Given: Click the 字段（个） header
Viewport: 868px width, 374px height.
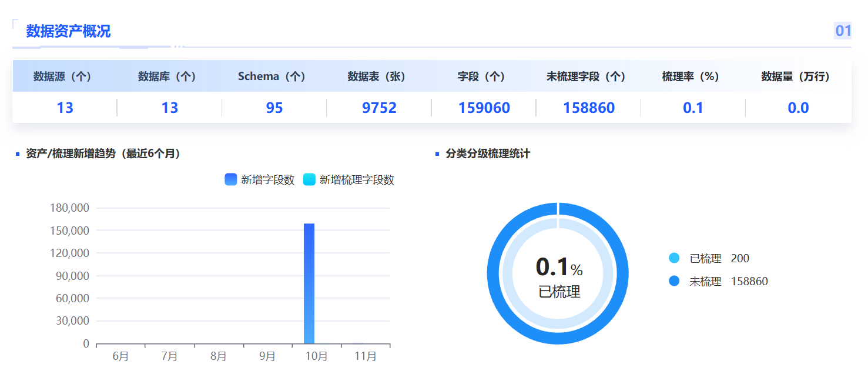Looking at the screenshot, I should click(x=482, y=76).
